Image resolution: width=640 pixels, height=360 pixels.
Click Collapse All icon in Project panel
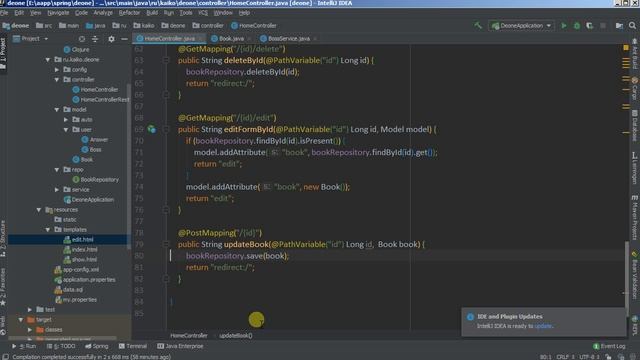95,39
